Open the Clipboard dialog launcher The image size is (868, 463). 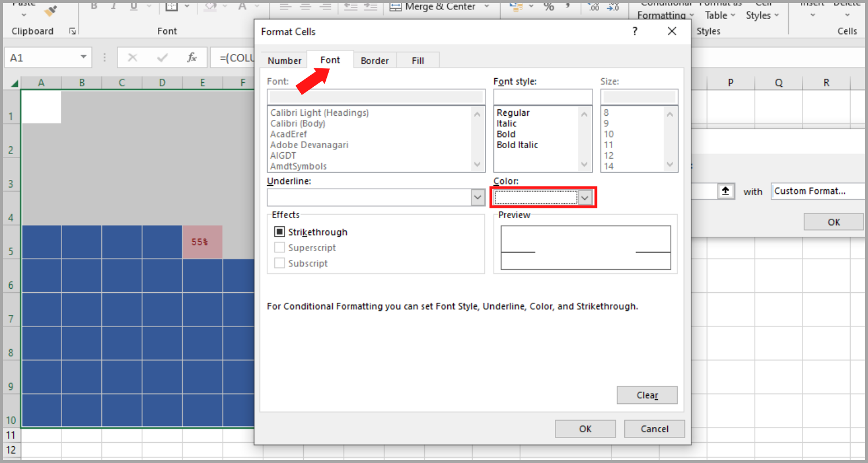click(72, 31)
